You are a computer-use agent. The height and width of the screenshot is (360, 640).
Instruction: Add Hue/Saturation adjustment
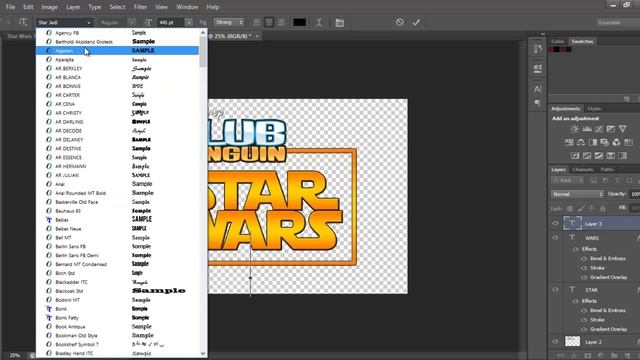[569, 142]
